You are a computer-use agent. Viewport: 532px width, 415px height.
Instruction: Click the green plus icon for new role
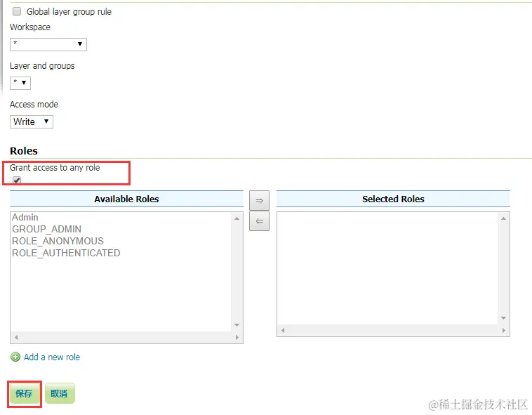pyautogui.click(x=15, y=357)
